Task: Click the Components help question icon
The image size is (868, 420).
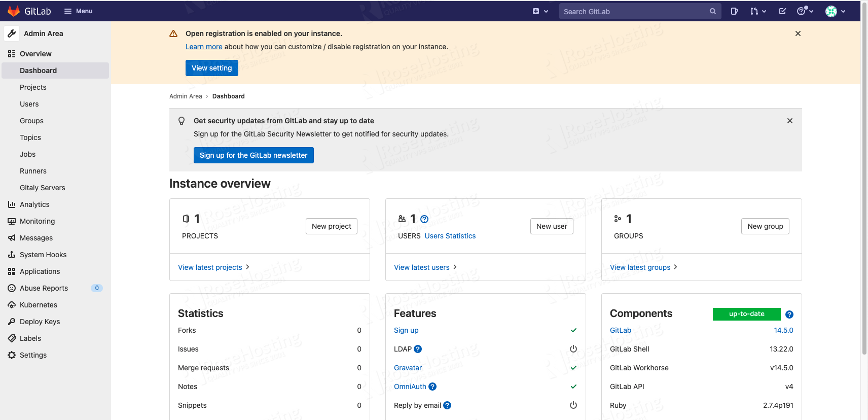Action: click(789, 314)
